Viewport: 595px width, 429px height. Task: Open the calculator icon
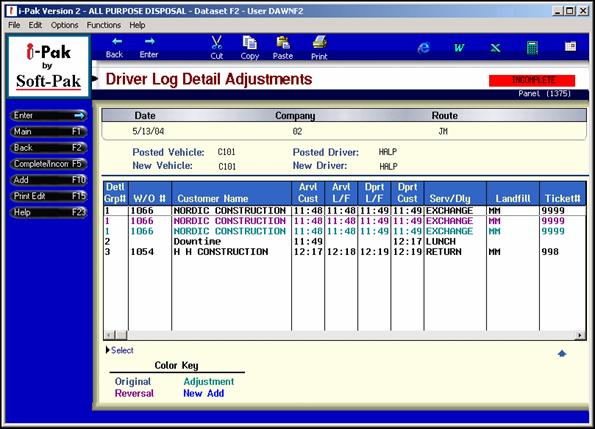click(532, 48)
